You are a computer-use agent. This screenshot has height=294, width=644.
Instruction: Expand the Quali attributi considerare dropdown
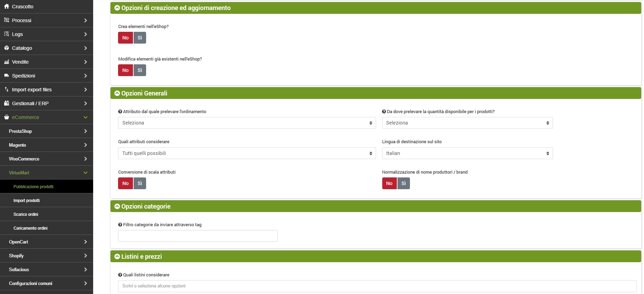click(x=247, y=153)
